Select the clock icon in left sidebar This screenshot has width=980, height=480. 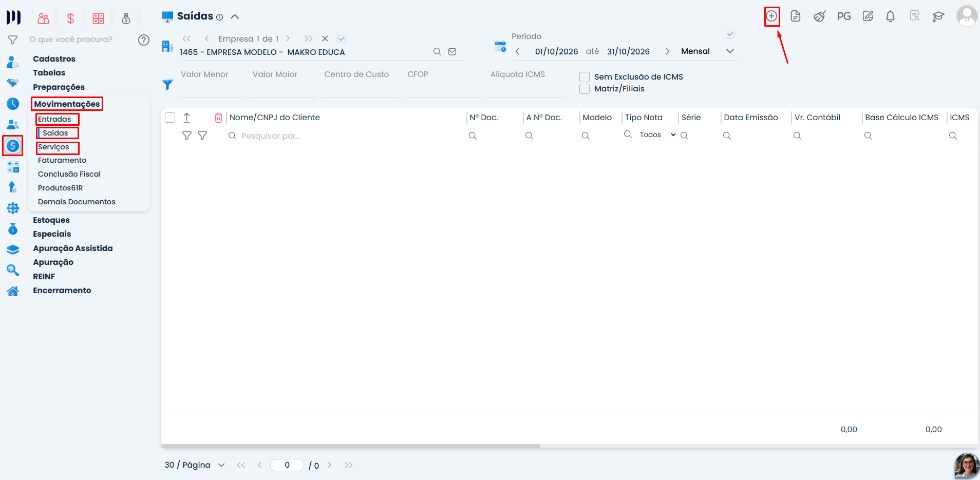pos(13,104)
